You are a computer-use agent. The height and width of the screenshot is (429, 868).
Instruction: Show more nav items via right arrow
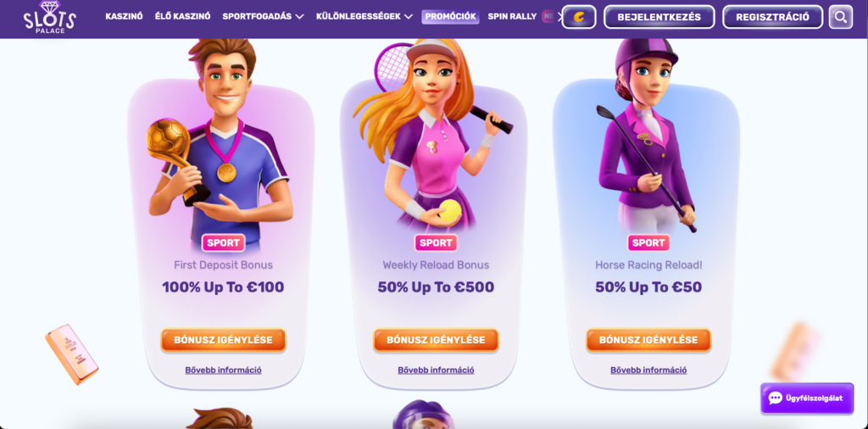559,17
